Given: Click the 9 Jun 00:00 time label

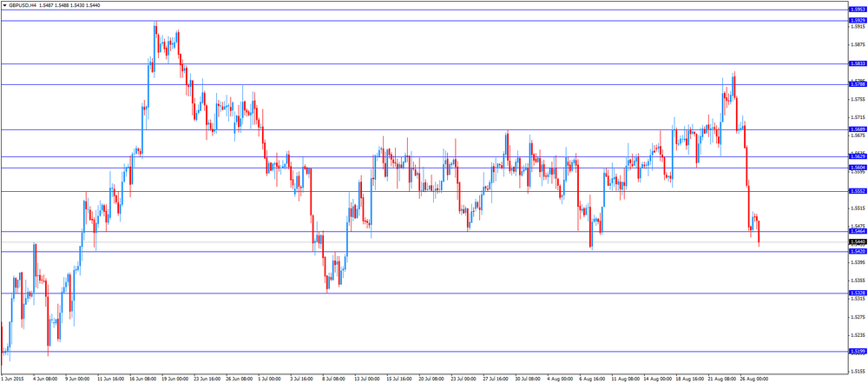Looking at the screenshot, I should 77,380.
